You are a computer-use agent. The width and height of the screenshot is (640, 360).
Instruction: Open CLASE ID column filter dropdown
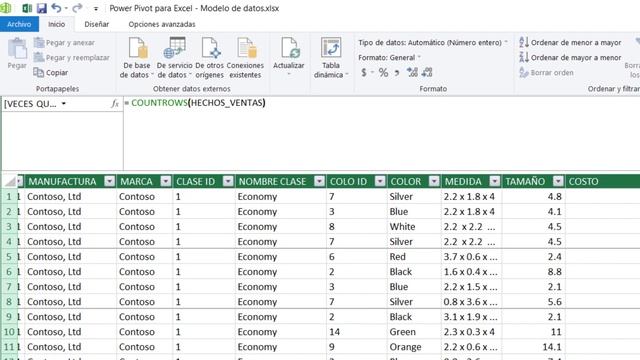(228, 181)
